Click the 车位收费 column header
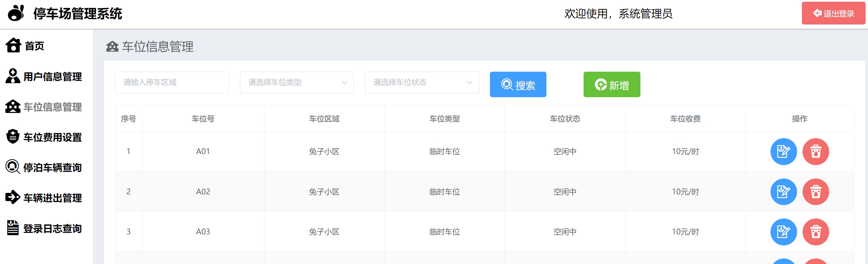Screen dimensions: 868x264 [x=685, y=119]
